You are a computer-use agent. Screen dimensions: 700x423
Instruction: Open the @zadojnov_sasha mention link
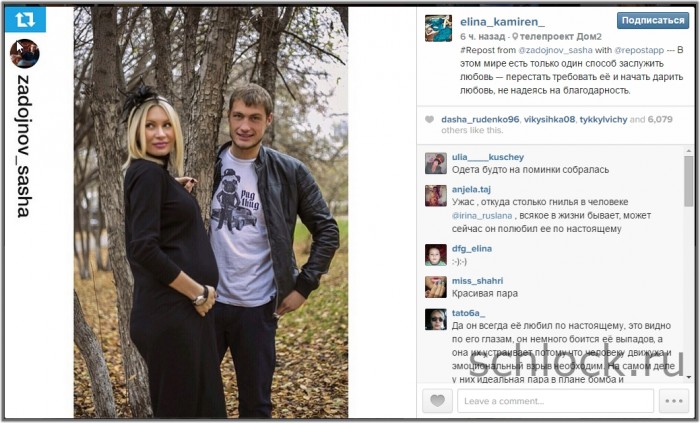[555, 50]
